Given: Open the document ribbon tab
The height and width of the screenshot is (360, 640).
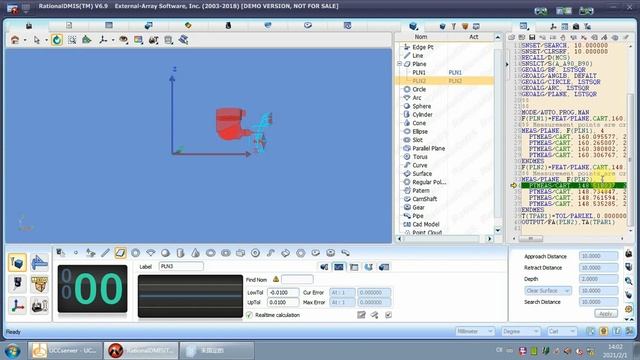Looking at the screenshot, I should tap(69, 25).
